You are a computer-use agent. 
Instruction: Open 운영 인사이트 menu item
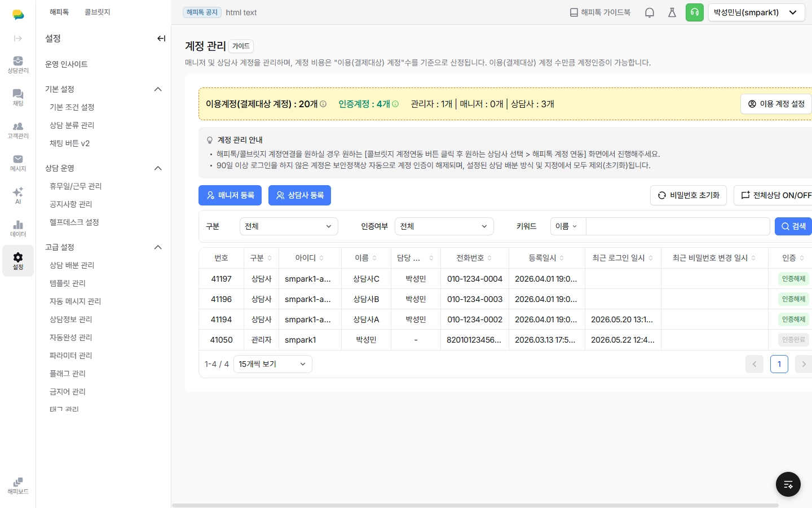(67, 64)
